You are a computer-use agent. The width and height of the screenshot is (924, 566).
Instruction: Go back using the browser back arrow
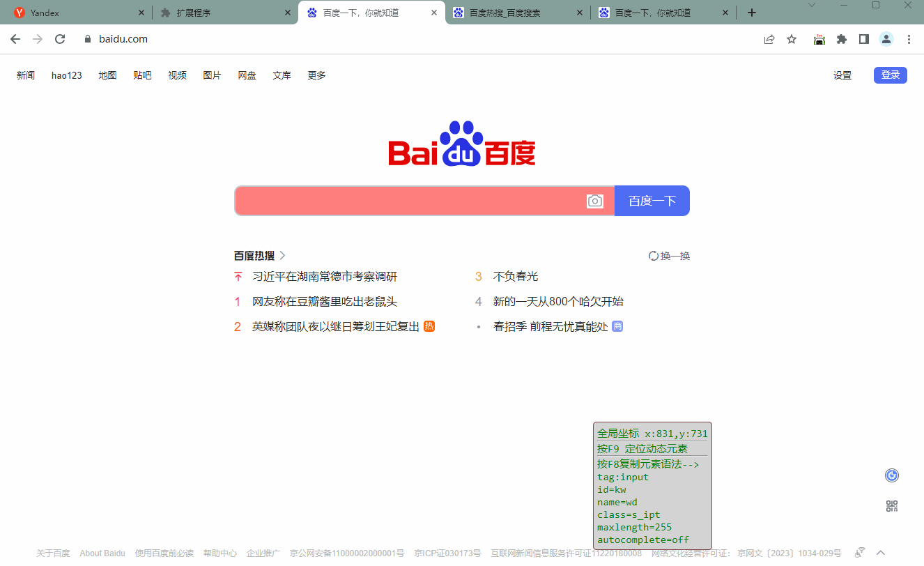click(15, 39)
